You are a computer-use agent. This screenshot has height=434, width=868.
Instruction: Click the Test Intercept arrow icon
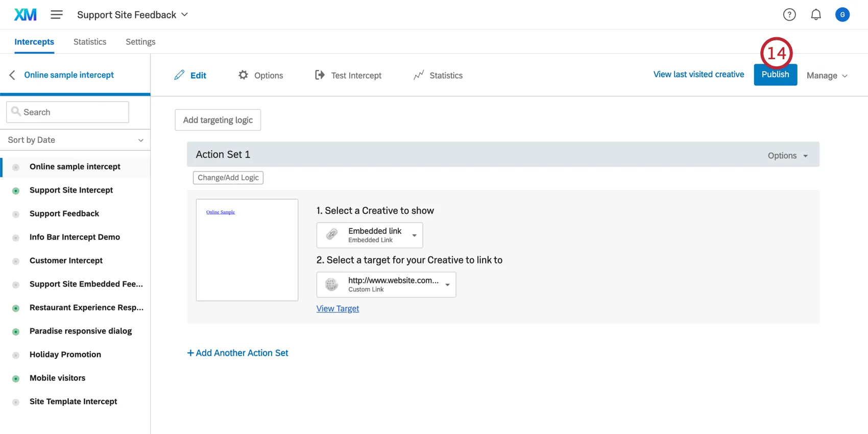pos(320,75)
